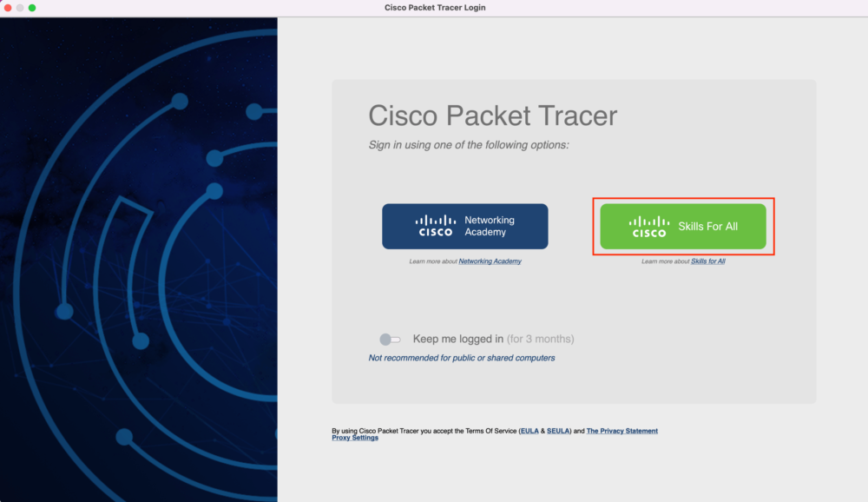Open The Privacy Statement link
This screenshot has width=868, height=502.
click(x=621, y=431)
